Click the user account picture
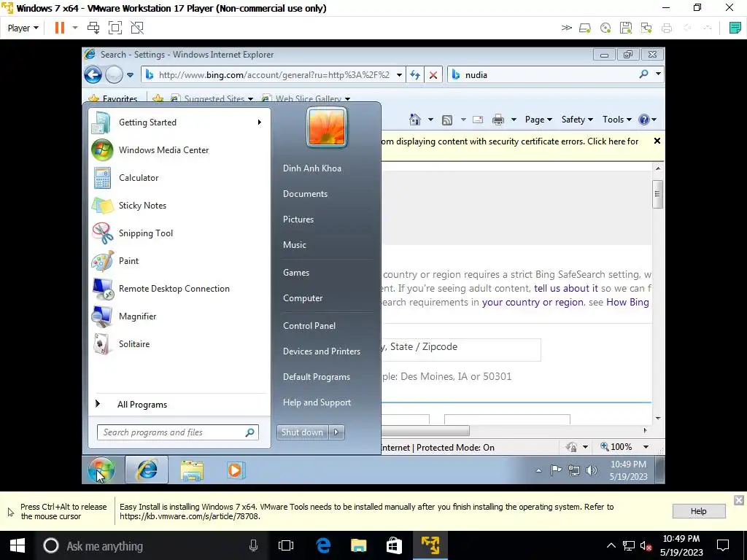747x560 pixels. coord(327,127)
